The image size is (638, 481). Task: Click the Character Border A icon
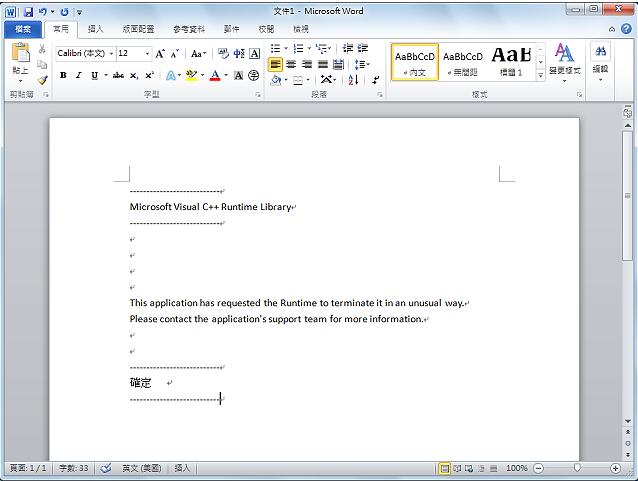click(255, 53)
